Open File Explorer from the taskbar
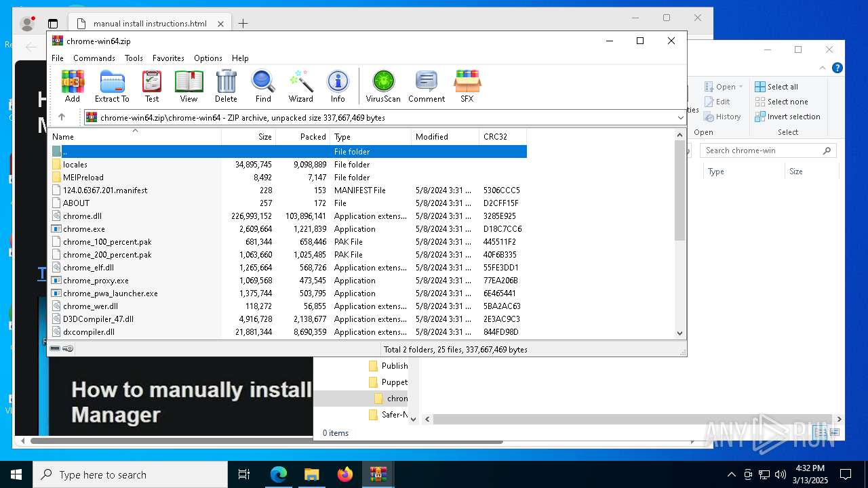The width and height of the screenshot is (868, 488). [x=312, y=474]
